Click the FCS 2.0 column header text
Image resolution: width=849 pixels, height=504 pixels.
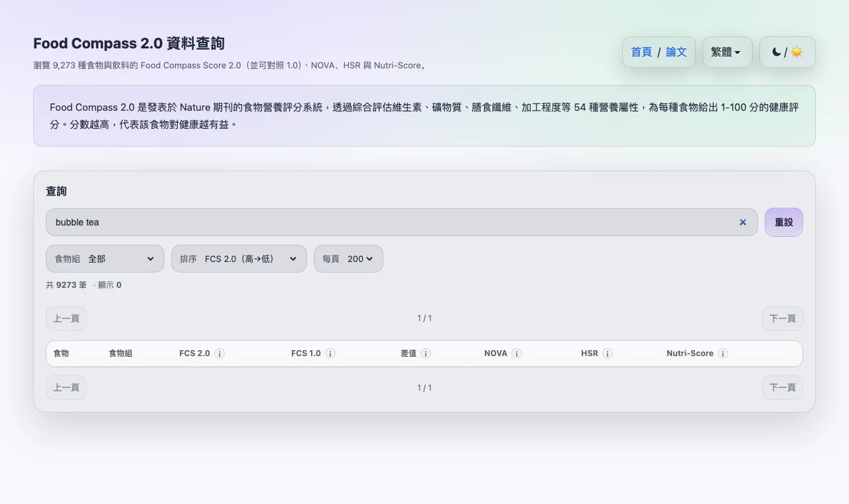click(194, 353)
